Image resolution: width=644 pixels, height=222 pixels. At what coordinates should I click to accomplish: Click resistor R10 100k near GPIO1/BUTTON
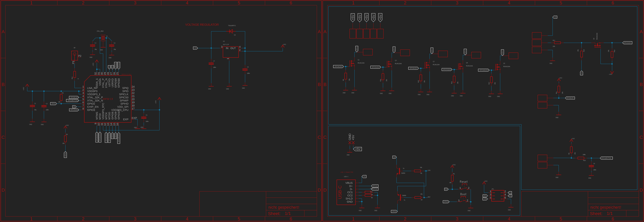pos(581,158)
